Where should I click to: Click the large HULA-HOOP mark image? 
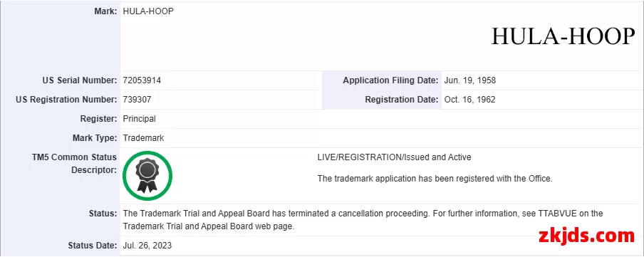pyautogui.click(x=563, y=36)
